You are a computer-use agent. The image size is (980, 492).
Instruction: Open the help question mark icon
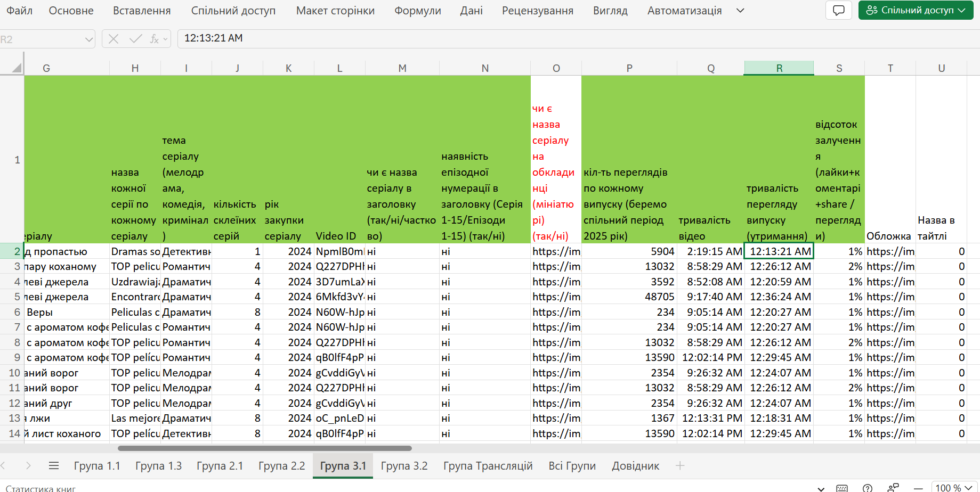tap(868, 488)
